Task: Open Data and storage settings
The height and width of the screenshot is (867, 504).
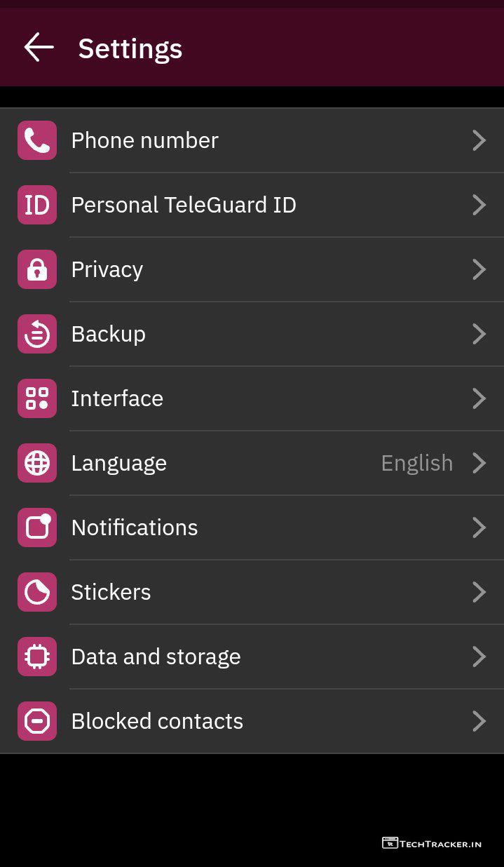Action: click(x=156, y=657)
